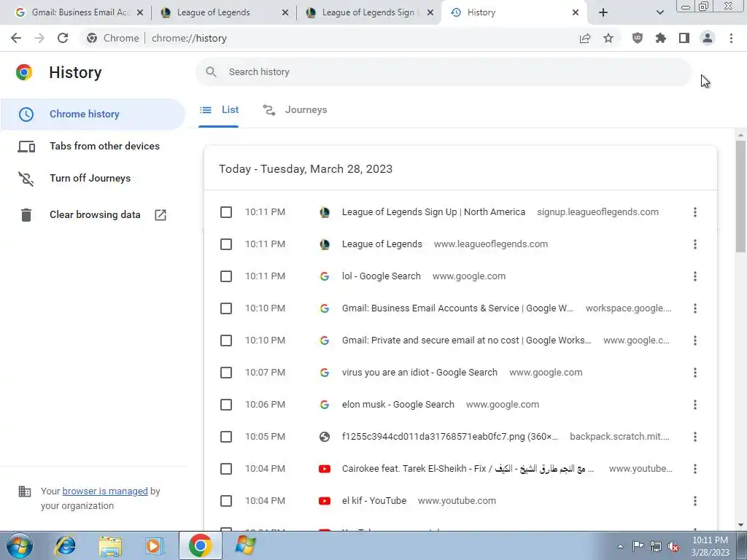Switch to the Gmail: Business Email browser tab
Screen dimensions: 747x560
79,12
